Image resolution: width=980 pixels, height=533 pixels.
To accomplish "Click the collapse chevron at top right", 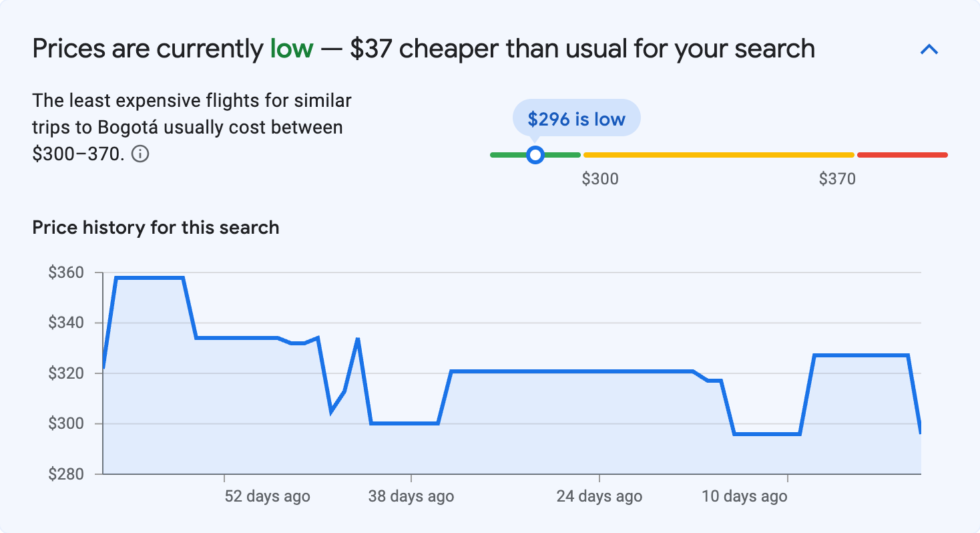I will (929, 49).
